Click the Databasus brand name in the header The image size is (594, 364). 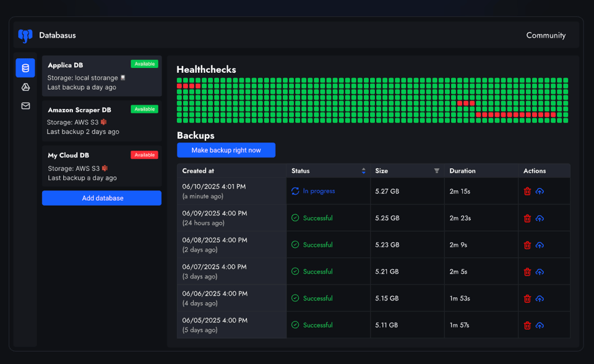point(57,35)
